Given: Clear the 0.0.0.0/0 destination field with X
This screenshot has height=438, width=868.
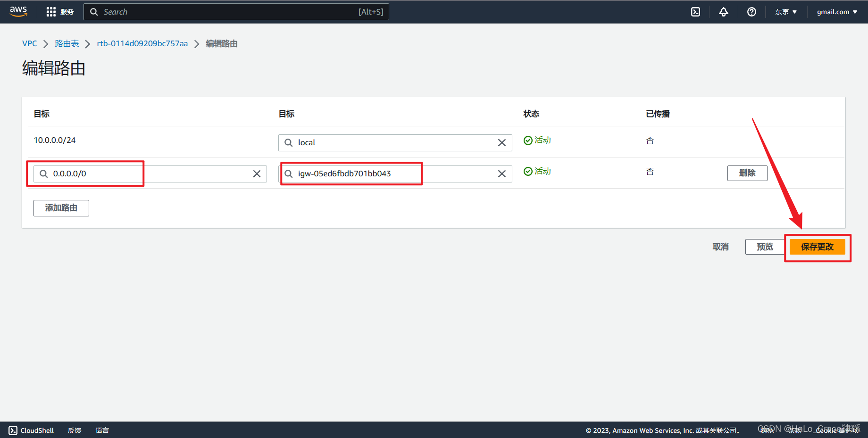Looking at the screenshot, I should point(257,174).
